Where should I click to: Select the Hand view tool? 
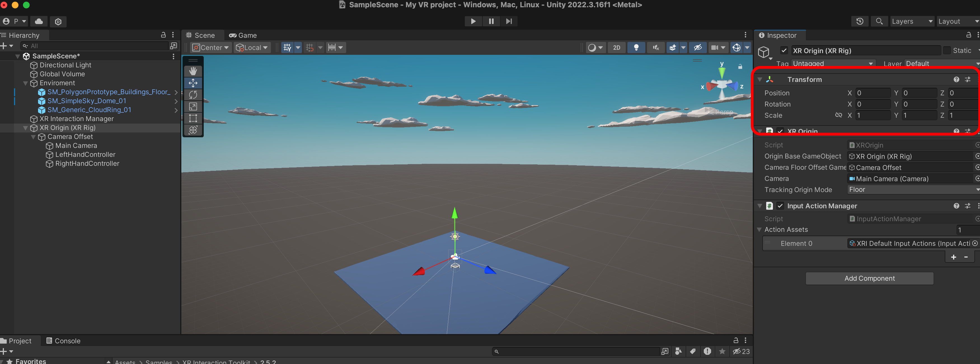[193, 71]
